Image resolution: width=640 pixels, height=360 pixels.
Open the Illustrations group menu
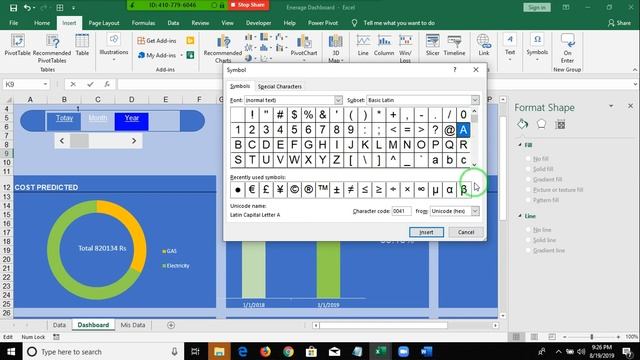pos(113,47)
